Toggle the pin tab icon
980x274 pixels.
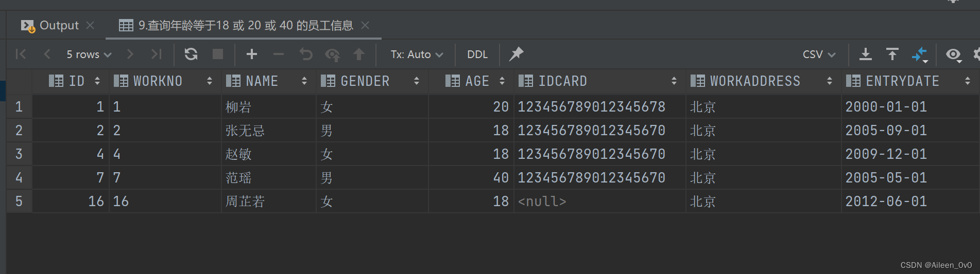click(x=516, y=54)
